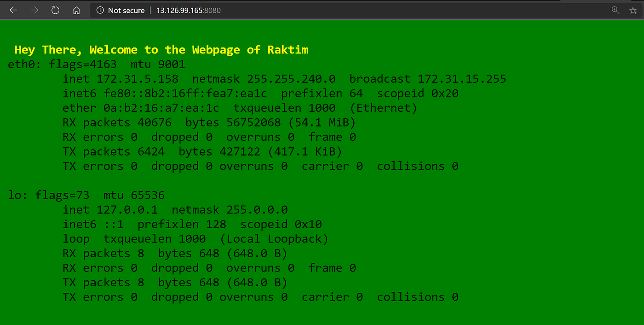
Task: Click the inet 127.0.0.1 loopback address
Action: point(110,210)
